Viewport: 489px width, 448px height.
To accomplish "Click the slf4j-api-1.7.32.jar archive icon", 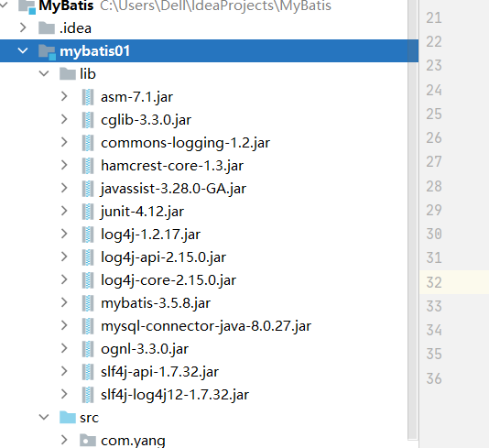I will pos(88,372).
